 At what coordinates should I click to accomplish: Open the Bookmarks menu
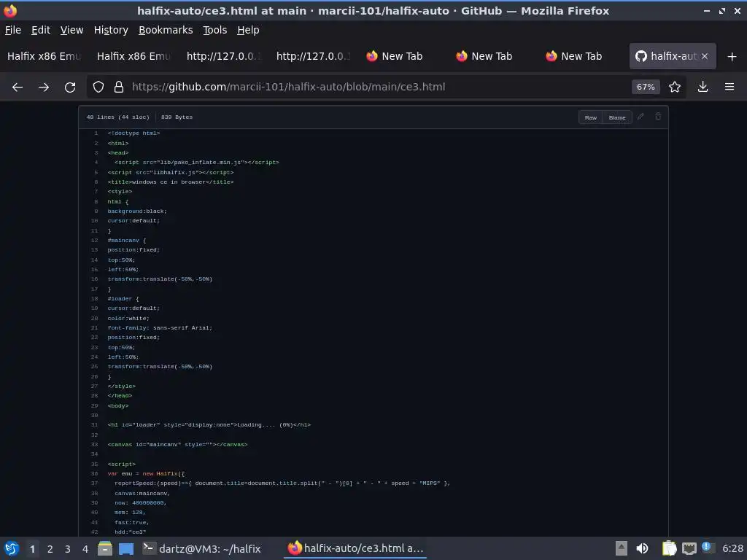point(166,30)
